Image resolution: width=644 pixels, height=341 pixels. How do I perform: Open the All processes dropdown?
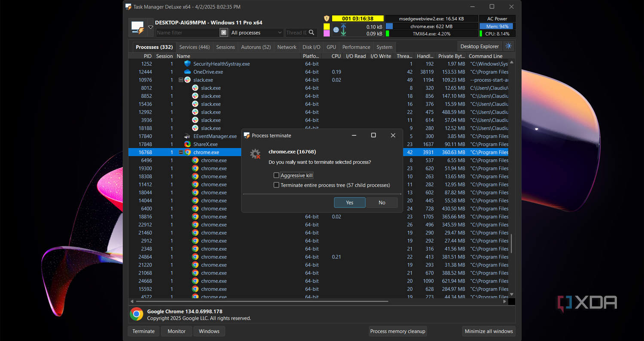[x=257, y=33]
